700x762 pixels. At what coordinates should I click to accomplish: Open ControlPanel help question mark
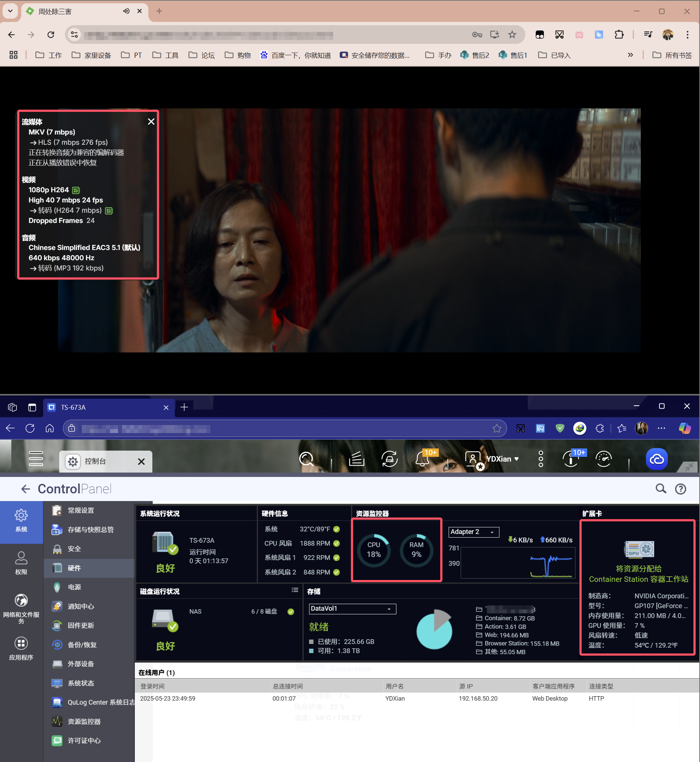pos(681,489)
